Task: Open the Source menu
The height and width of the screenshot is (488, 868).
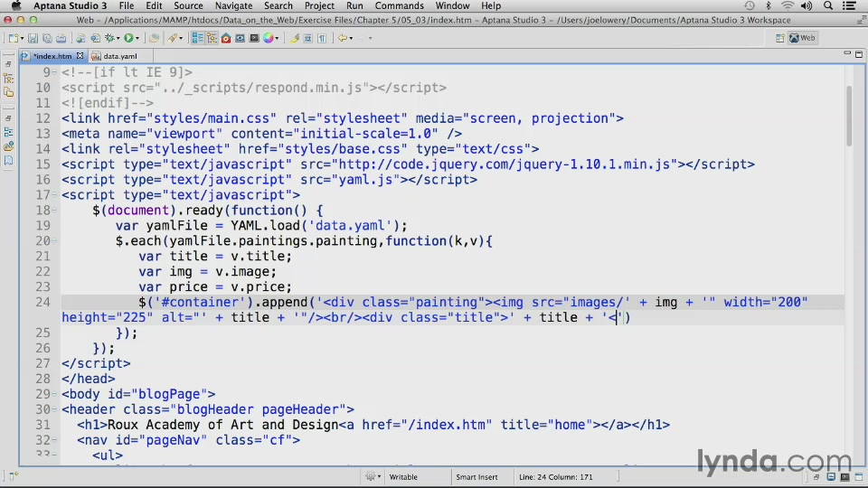Action: point(188,6)
